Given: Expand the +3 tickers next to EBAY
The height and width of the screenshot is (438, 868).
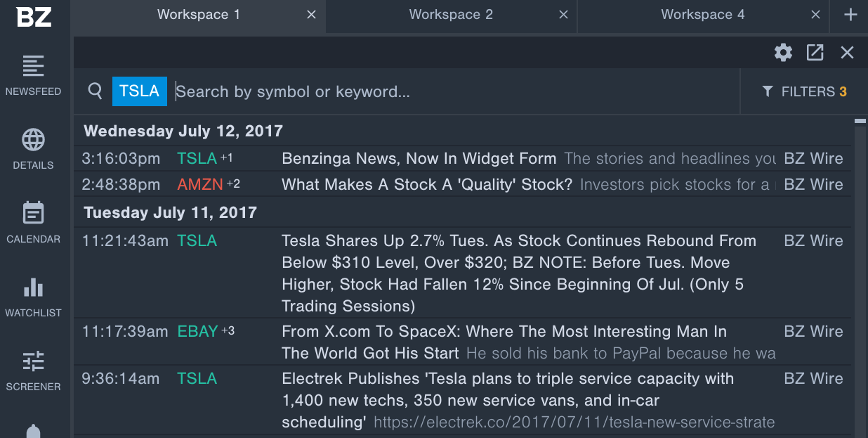Looking at the screenshot, I should (x=228, y=330).
